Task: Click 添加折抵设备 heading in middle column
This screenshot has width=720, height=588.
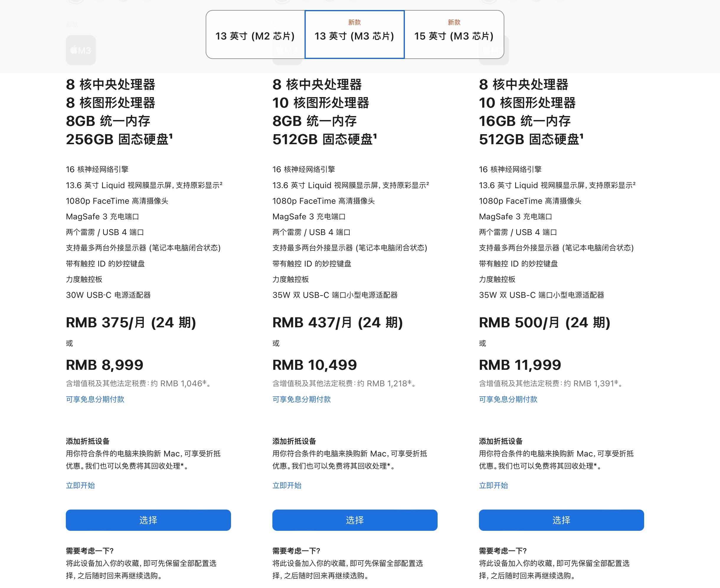Action: [294, 441]
